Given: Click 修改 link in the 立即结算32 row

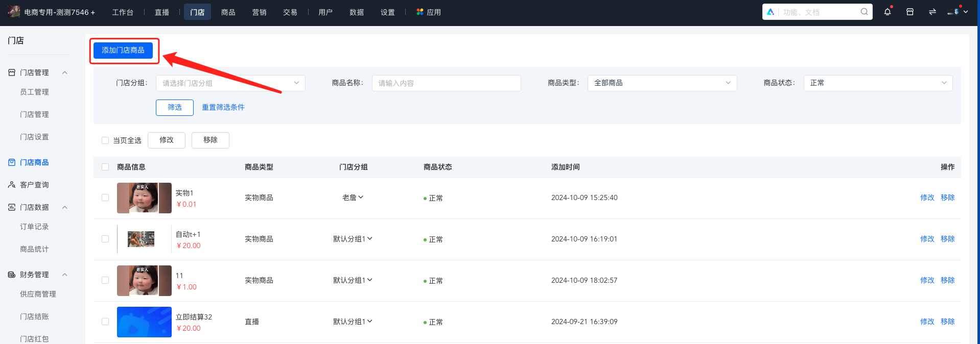Looking at the screenshot, I should 927,322.
